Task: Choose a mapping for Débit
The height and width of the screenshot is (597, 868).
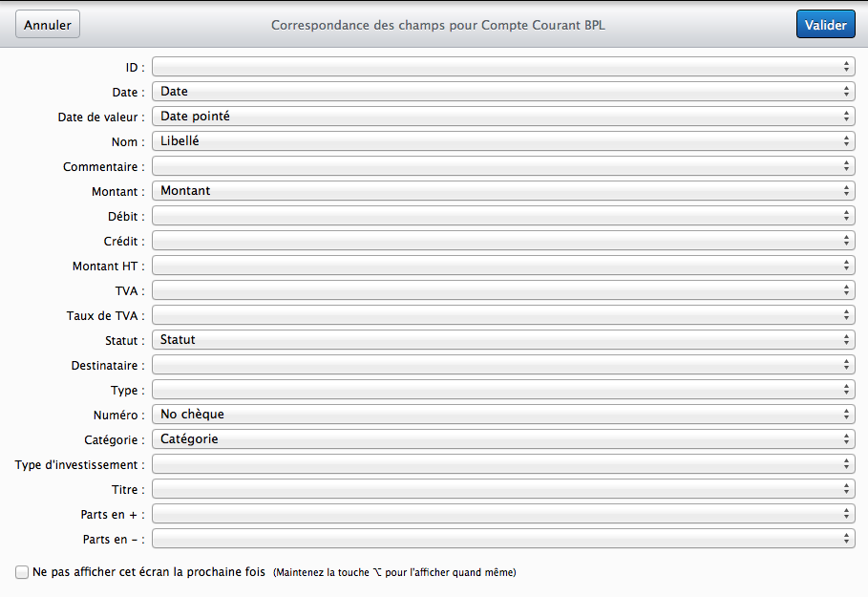Action: pos(503,216)
